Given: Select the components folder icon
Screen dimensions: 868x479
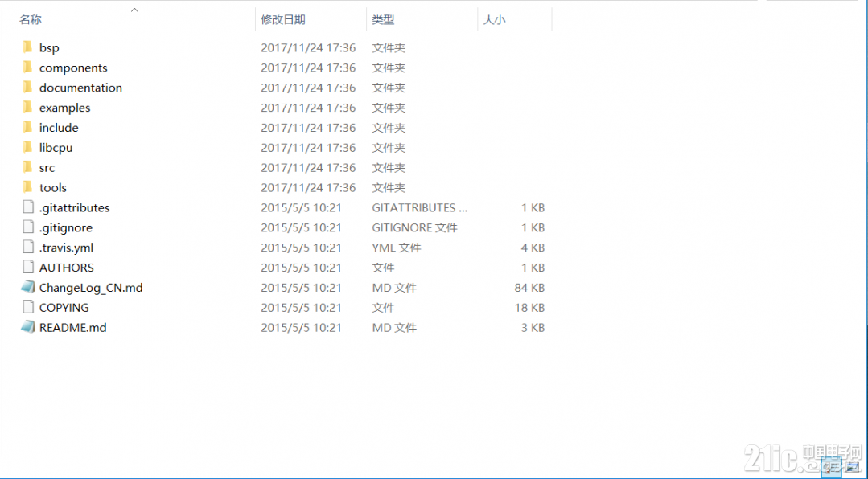Looking at the screenshot, I should [27, 67].
